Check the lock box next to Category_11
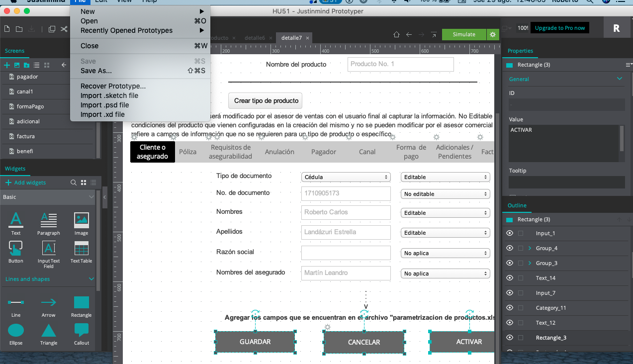The image size is (633, 364). tap(521, 308)
